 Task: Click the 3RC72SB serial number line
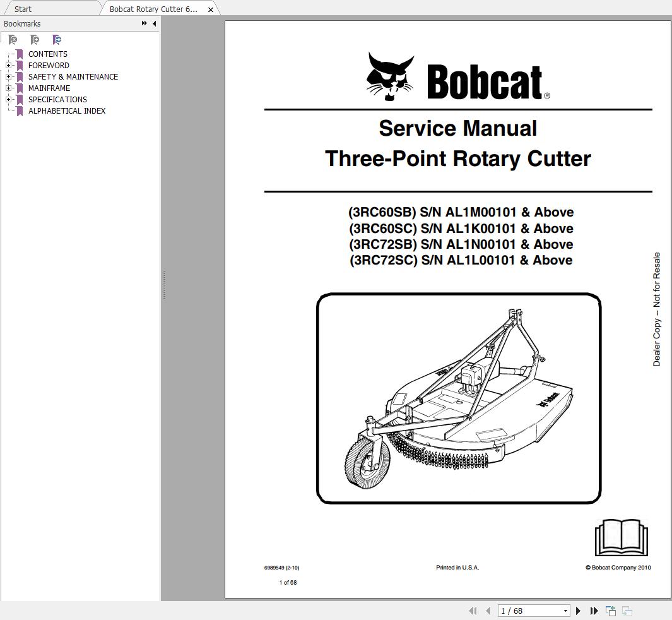point(461,244)
